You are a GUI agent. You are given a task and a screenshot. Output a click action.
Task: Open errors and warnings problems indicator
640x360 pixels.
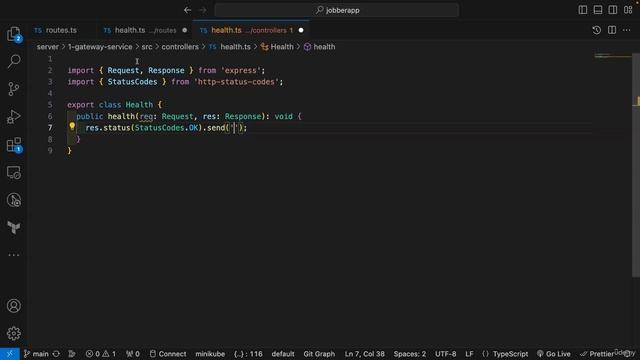[101, 354]
